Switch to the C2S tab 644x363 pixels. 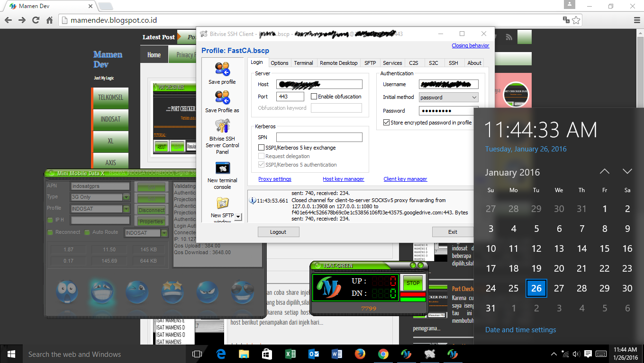(x=414, y=63)
